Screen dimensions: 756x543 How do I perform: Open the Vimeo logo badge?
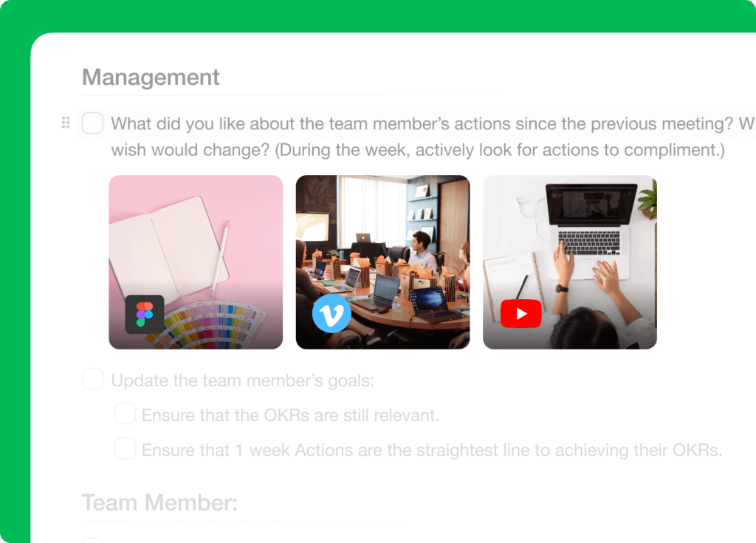(331, 313)
